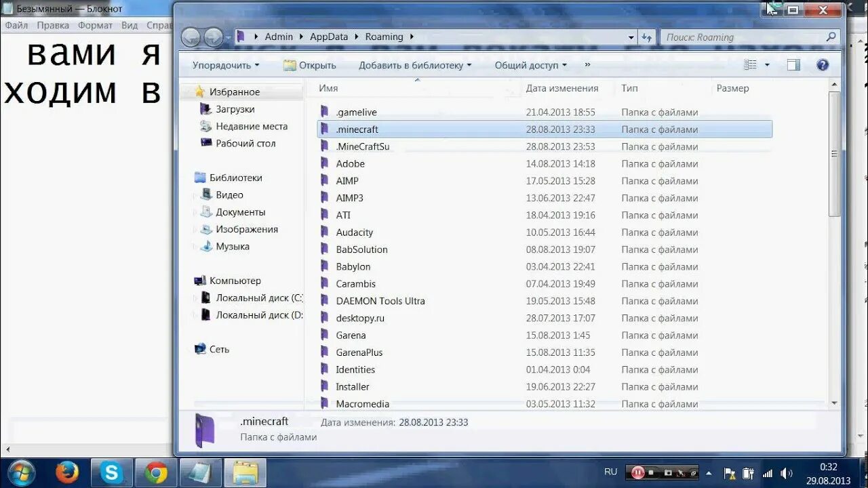The image size is (868, 488).
Task: Click the Компьютер icon in the navigation pane
Action: point(199,281)
